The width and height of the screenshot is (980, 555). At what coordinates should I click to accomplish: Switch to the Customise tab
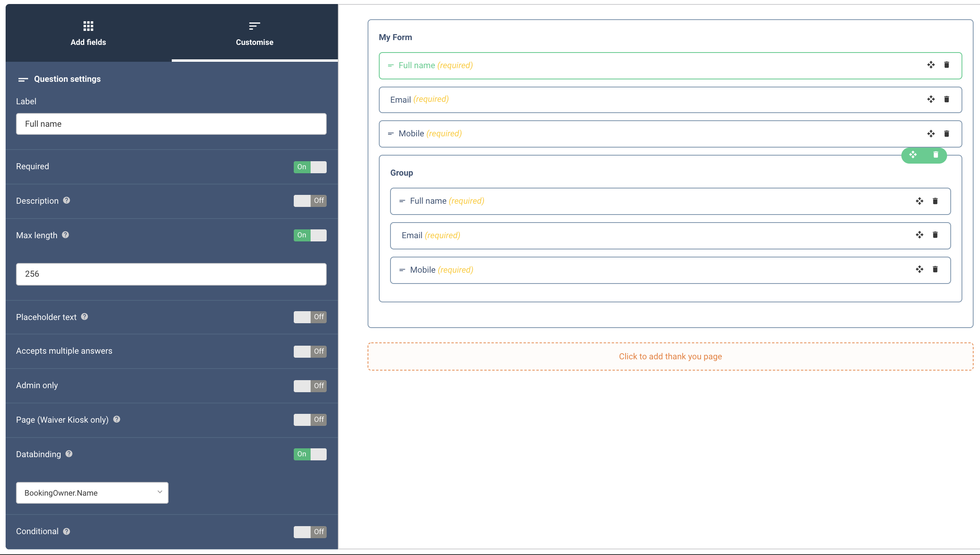254,33
